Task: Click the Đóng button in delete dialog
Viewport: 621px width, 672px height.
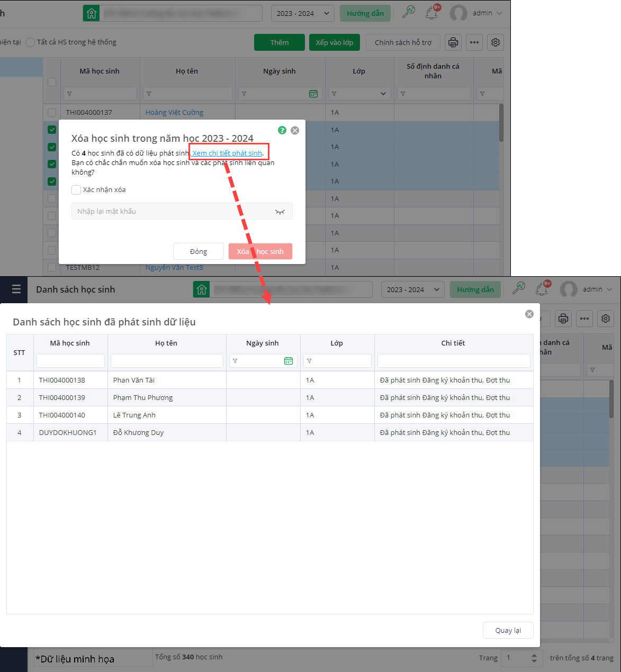Action: pyautogui.click(x=199, y=251)
